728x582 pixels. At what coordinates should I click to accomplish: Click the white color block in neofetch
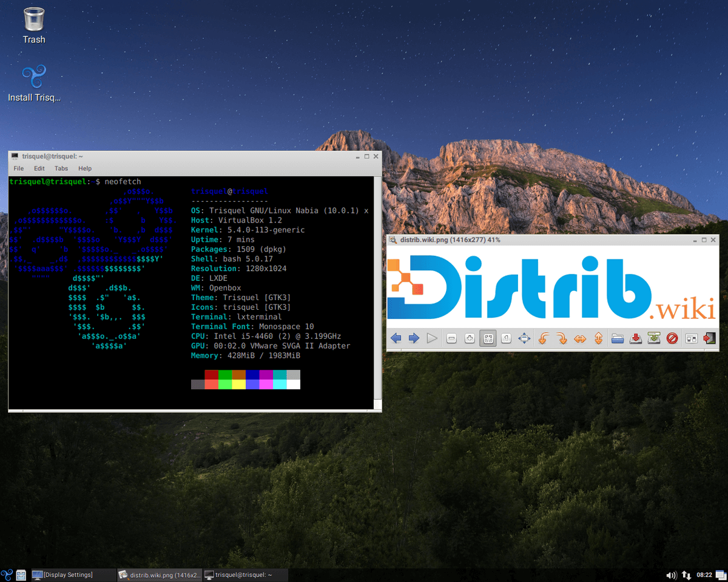[293, 384]
